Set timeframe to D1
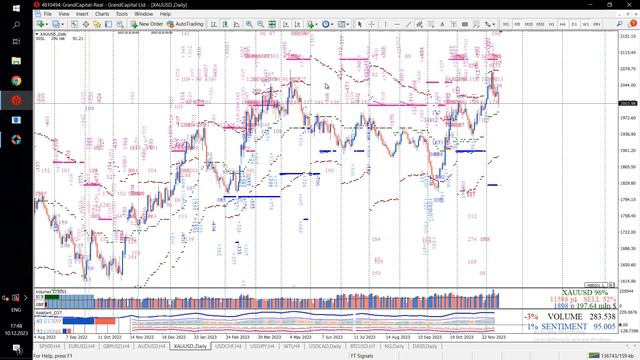The image size is (640, 360). (574, 24)
